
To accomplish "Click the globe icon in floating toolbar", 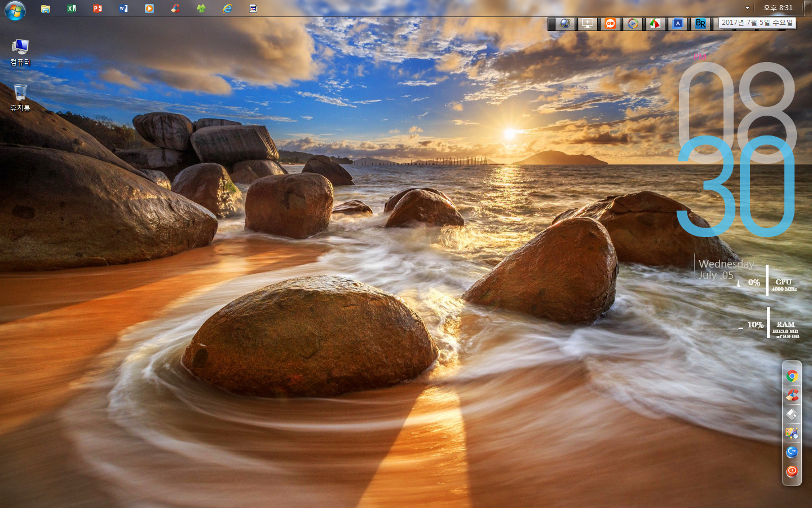I will tap(565, 24).
